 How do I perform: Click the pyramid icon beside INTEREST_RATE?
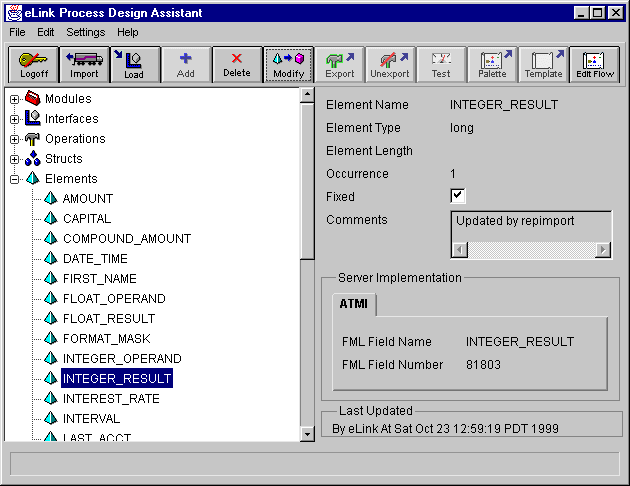(x=51, y=398)
